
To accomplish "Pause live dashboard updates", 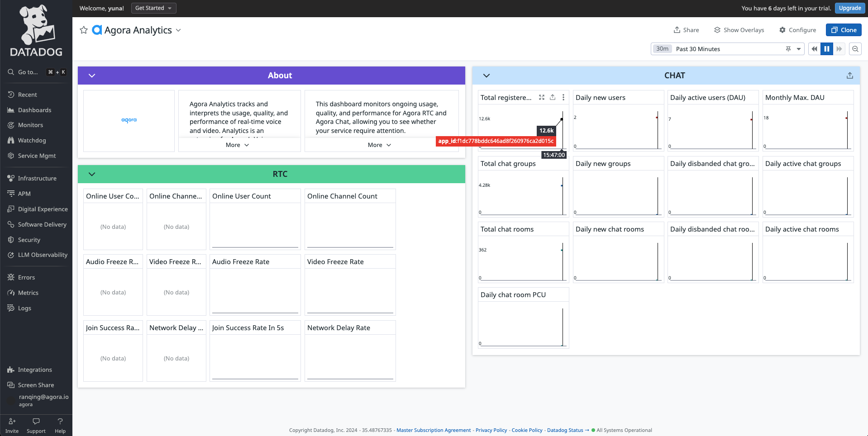I will [827, 49].
